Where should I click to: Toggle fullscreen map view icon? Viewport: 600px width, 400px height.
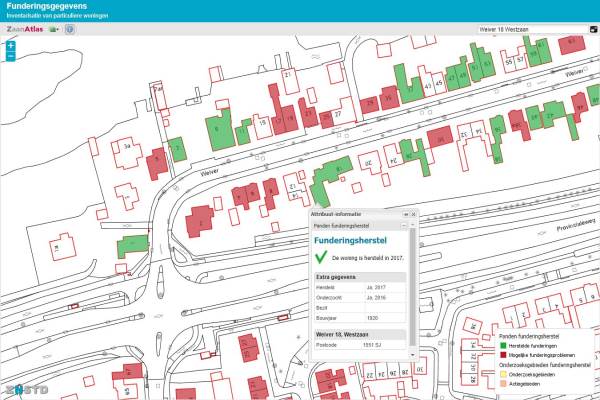tap(591, 29)
